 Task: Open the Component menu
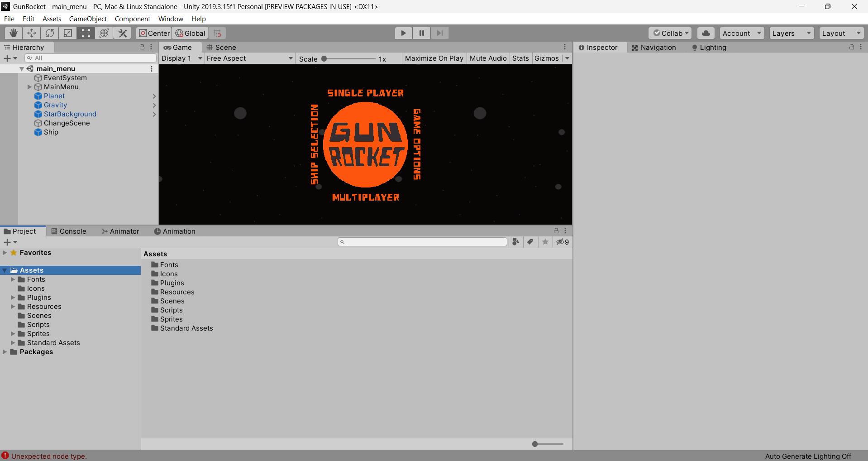coord(132,19)
